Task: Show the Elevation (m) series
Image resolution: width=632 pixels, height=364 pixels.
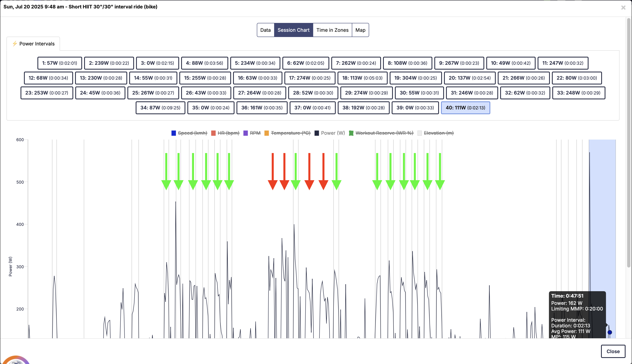Action: pos(438,133)
